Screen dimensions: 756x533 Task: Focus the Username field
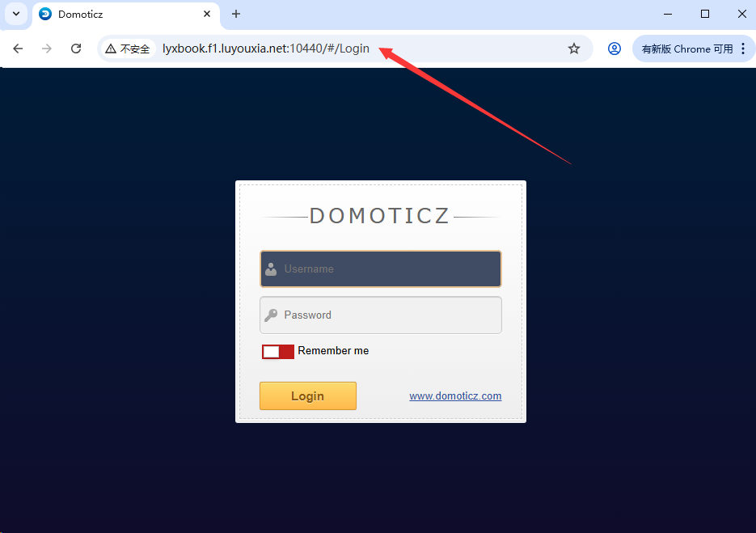[x=380, y=269]
